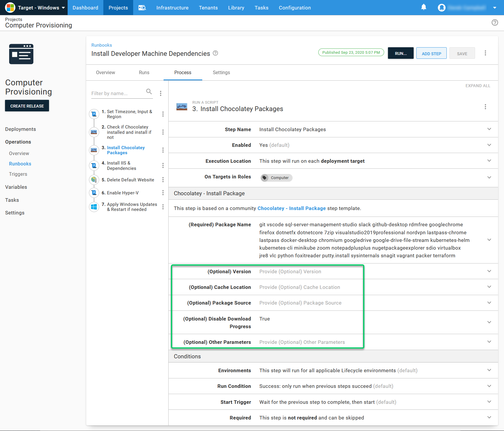This screenshot has height=431, width=504.
Task: Open the Chocolatey - Install Package template link
Action: 291,208
